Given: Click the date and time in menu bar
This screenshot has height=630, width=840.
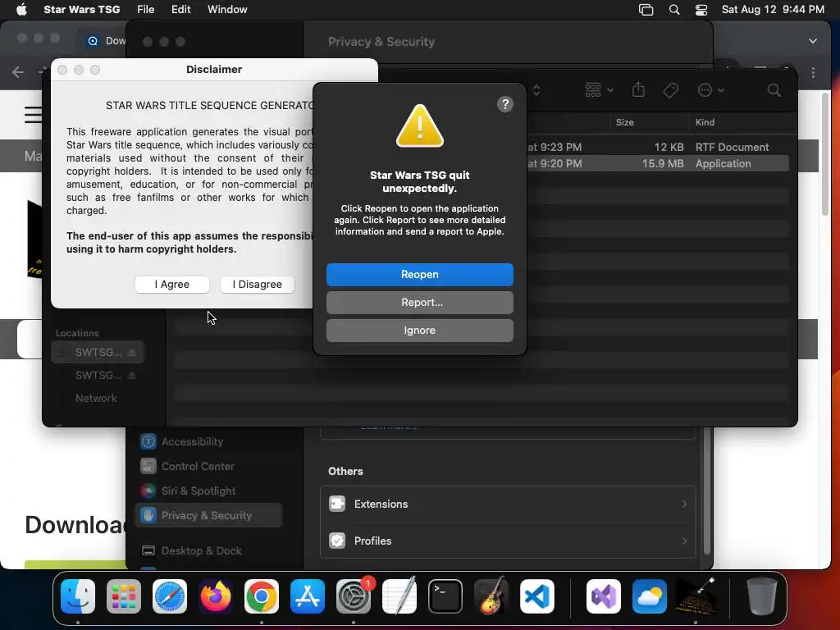Looking at the screenshot, I should click(x=773, y=9).
